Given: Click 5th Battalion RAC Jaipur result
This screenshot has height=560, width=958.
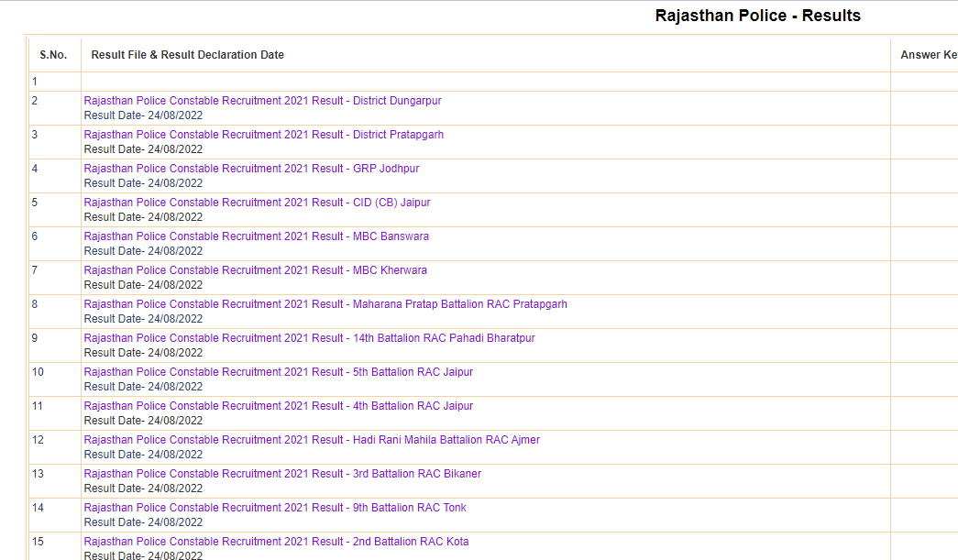Looking at the screenshot, I should (x=278, y=372).
